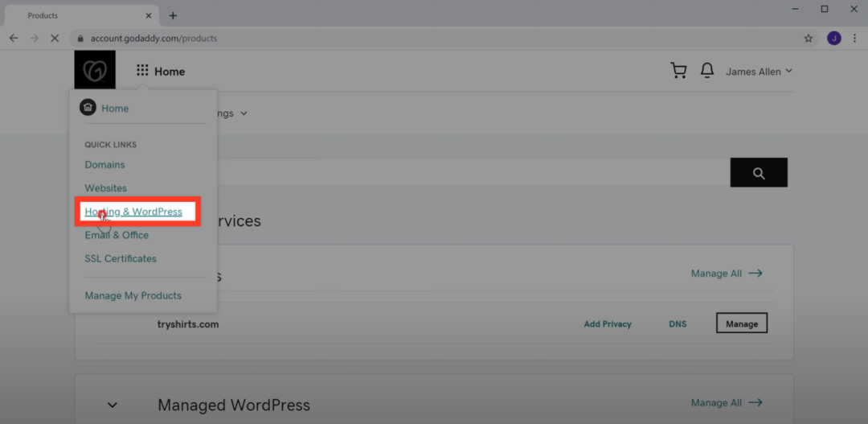Click the DNS link for tryshirts.com
The image size is (868, 424).
[678, 324]
